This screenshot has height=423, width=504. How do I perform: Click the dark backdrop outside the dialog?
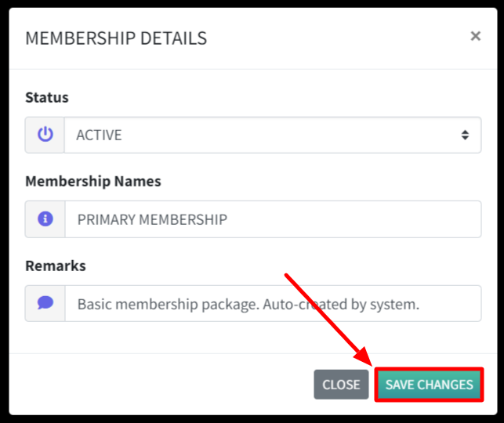(x=4, y=211)
